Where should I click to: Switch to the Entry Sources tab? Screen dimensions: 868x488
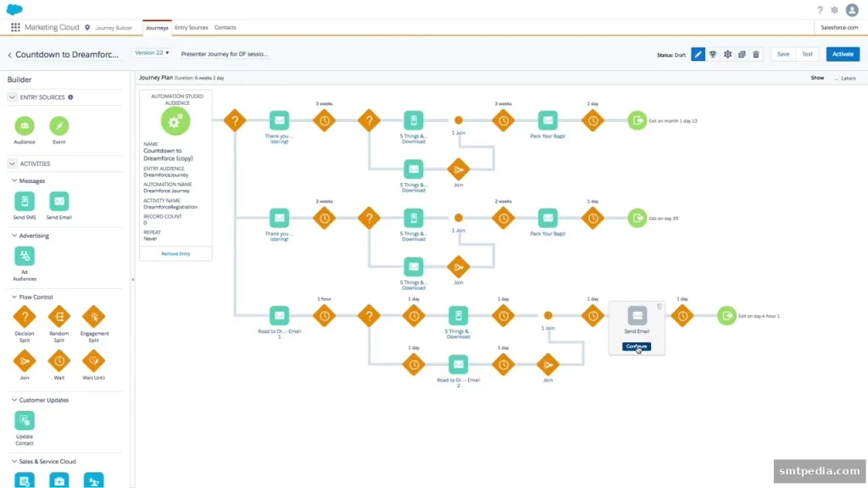click(x=191, y=28)
